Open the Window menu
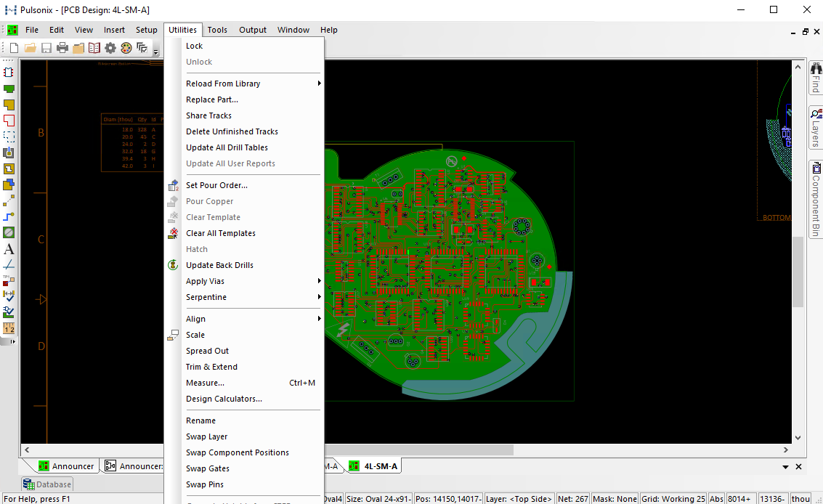The image size is (823, 504). pyautogui.click(x=293, y=30)
